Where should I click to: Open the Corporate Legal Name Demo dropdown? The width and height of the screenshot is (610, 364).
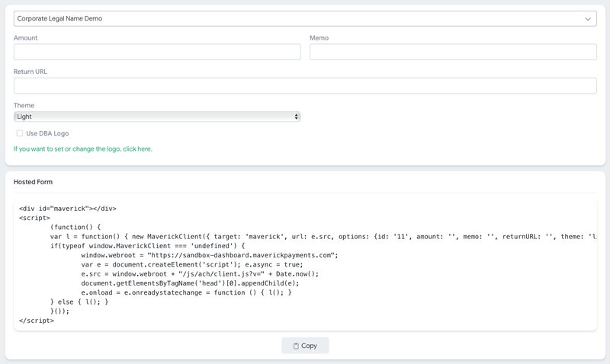pyautogui.click(x=305, y=18)
